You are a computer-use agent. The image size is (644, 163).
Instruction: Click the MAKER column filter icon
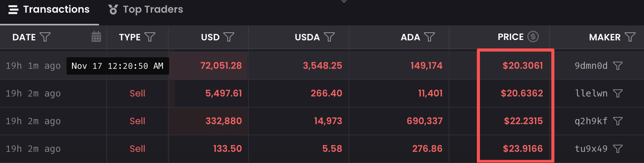tap(630, 37)
